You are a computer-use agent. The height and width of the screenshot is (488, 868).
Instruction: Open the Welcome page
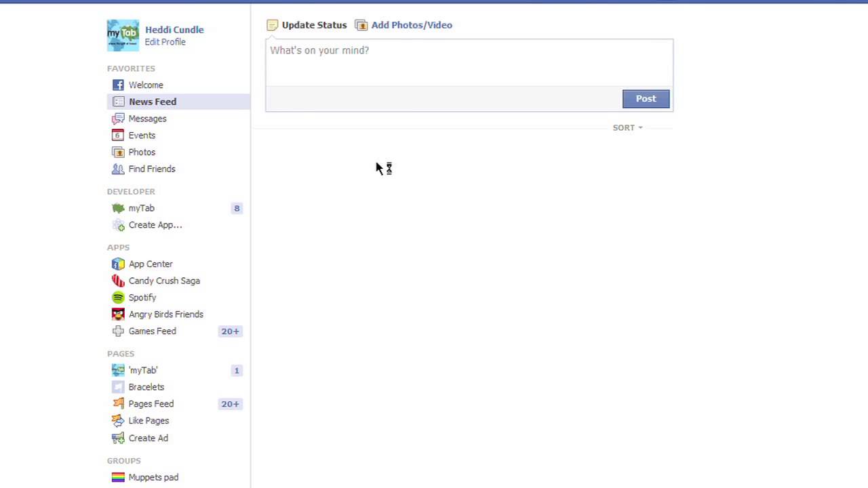pos(146,85)
